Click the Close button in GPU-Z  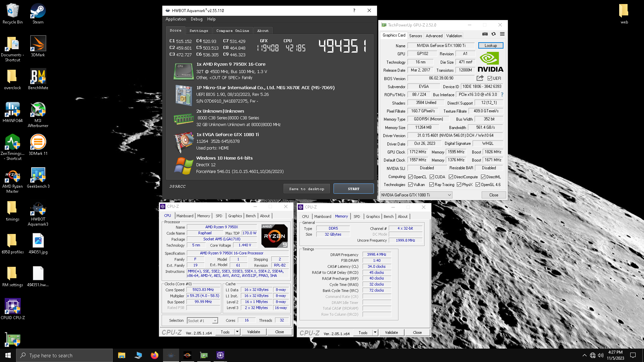[x=494, y=195]
